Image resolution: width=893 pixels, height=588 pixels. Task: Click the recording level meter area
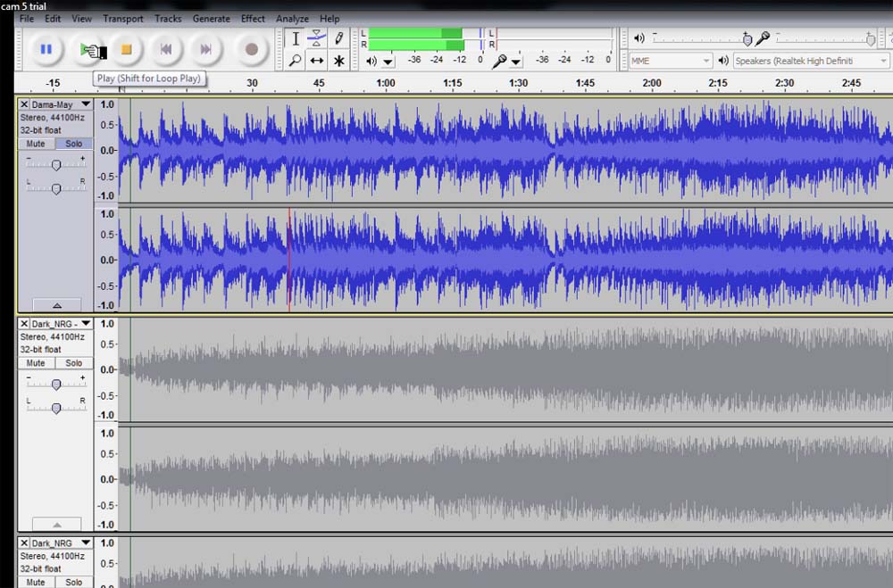555,38
